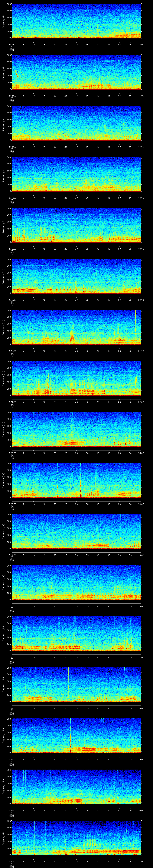Click the 20:00 end time label
The height and width of the screenshot is (868, 153).
click(x=141, y=300)
